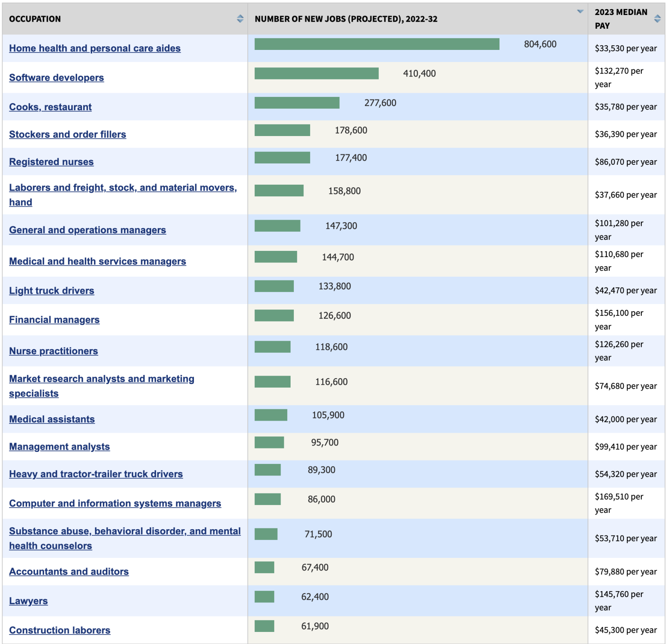This screenshot has height=644, width=666.
Task: Open the Software developers link
Action: point(57,78)
